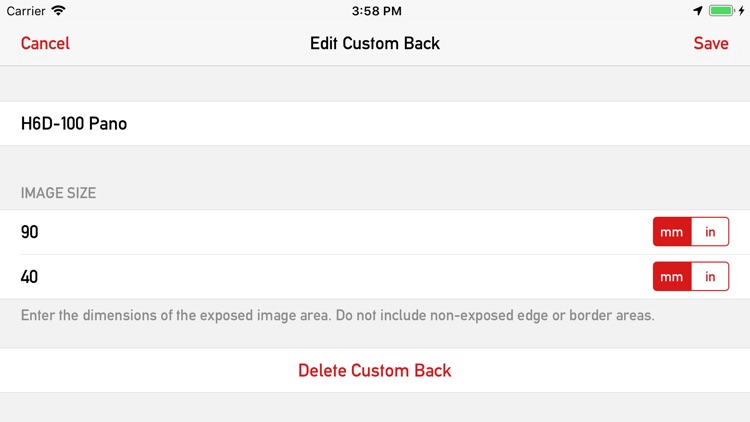Select mm unit for the 40 dimension
Viewport: 750px width, 422px height.
672,276
